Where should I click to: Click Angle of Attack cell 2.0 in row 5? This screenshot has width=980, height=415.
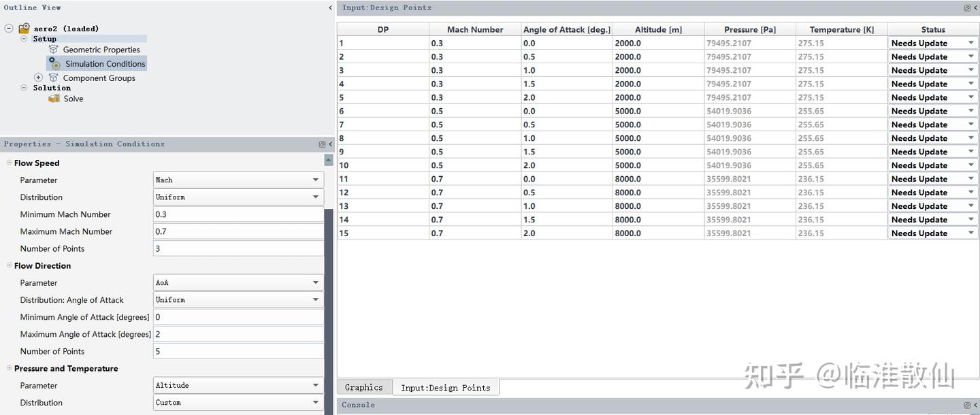(567, 97)
